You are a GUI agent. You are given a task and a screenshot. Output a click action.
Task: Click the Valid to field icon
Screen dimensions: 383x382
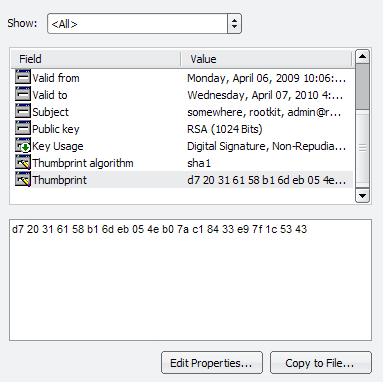pyautogui.click(x=23, y=94)
